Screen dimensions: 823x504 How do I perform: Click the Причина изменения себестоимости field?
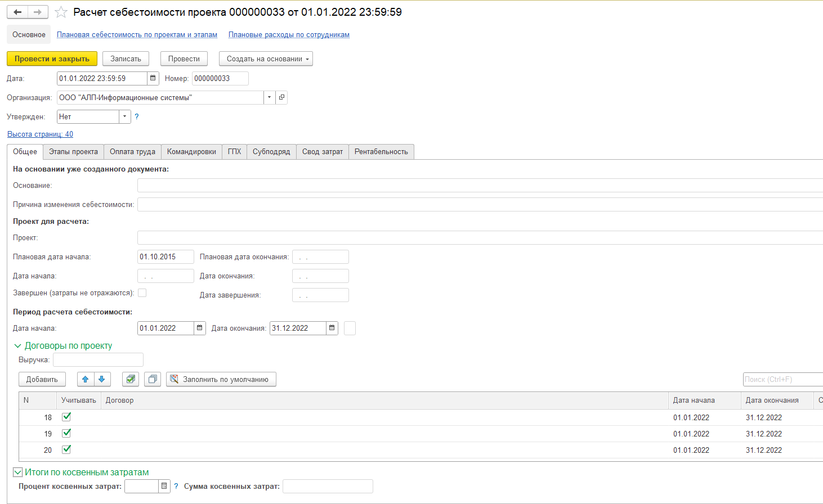pyautogui.click(x=480, y=205)
